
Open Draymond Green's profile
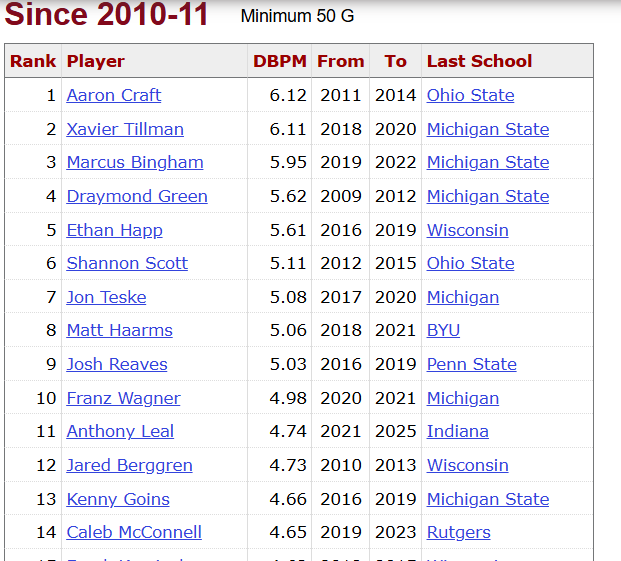(137, 197)
